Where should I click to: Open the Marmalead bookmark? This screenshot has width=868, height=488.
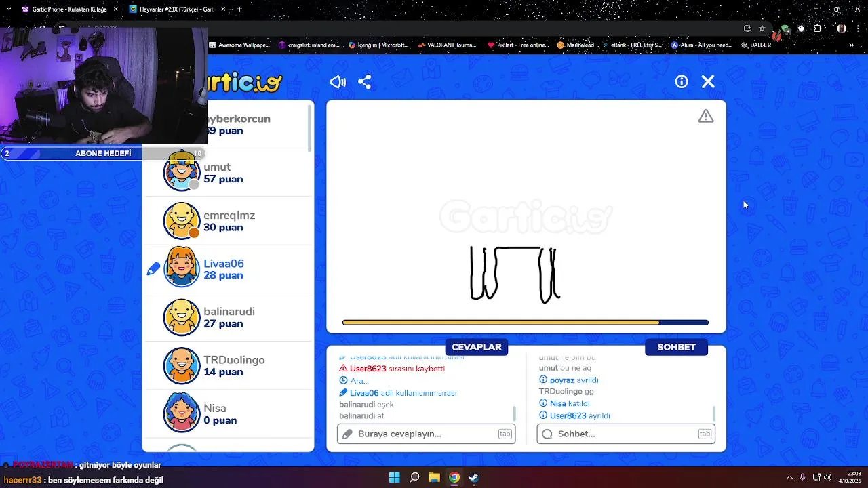coord(575,45)
